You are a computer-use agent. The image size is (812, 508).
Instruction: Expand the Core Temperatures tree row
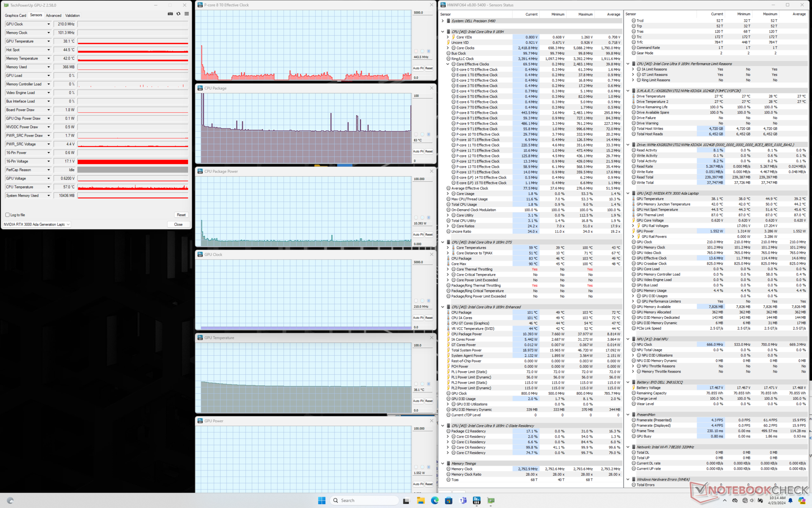448,248
